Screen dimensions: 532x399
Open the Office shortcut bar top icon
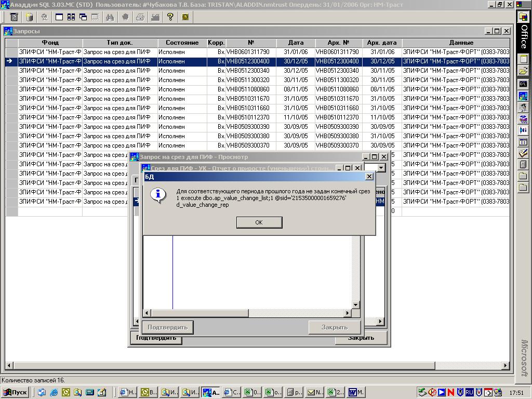click(523, 16)
